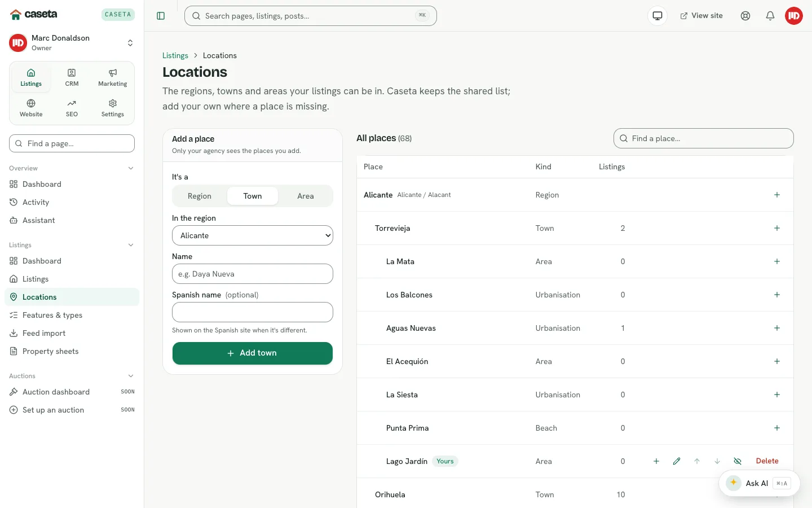Open the Listings module tile
812x508 pixels.
[x=31, y=77]
